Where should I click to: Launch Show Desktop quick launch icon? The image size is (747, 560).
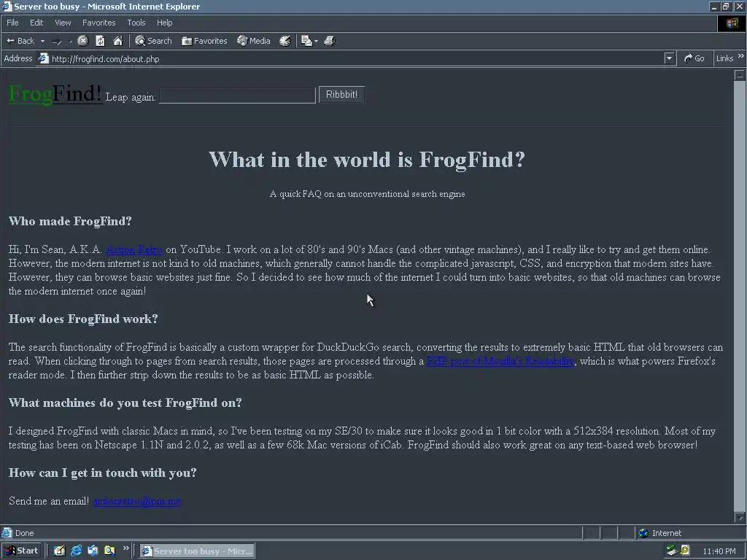pos(59,551)
